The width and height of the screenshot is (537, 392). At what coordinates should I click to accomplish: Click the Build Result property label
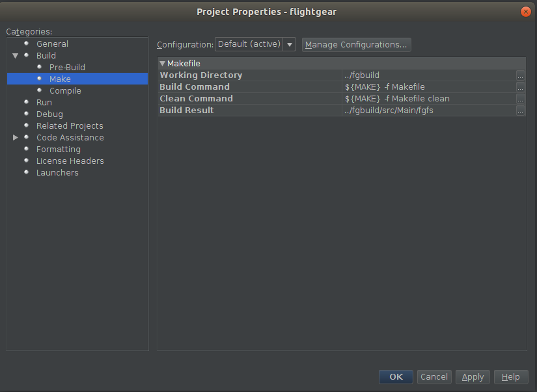(x=187, y=110)
